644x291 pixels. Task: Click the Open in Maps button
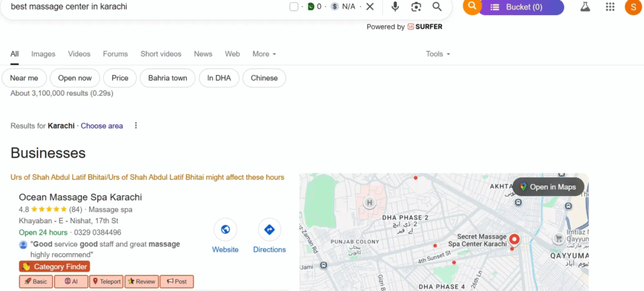pos(548,187)
